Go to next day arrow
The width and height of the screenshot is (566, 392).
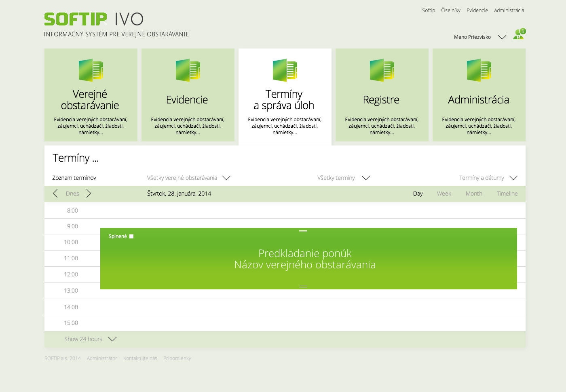coord(89,194)
